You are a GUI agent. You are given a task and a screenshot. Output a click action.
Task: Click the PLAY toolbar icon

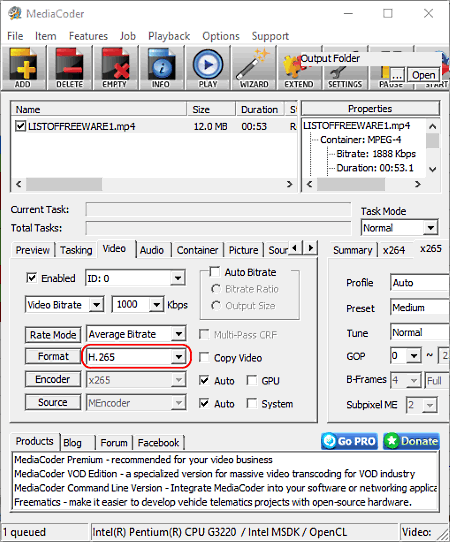tap(208, 68)
